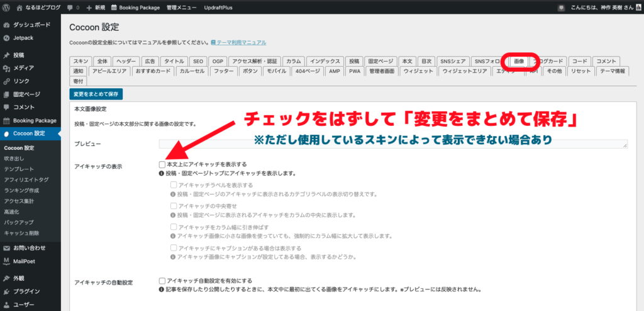
Task: Open the comments bubble icon in admin bar
Action: [x=69, y=8]
